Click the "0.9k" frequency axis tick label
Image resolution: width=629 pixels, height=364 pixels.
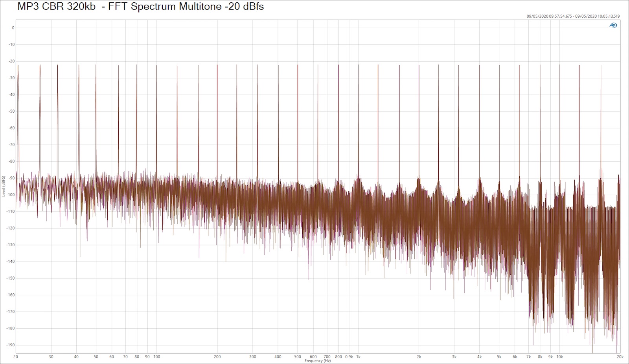[x=349, y=357]
